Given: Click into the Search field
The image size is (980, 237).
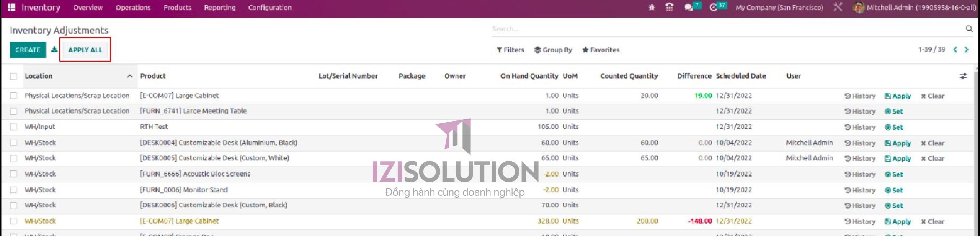Looking at the screenshot, I should (x=727, y=29).
